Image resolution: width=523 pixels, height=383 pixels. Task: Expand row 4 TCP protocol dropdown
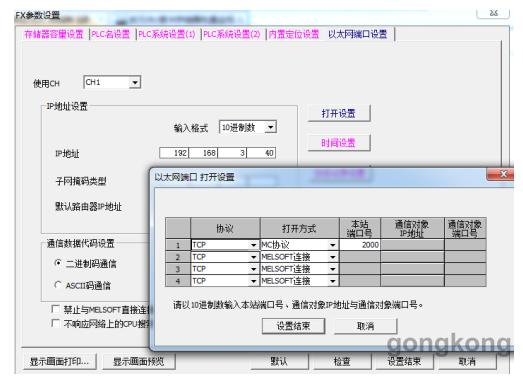pos(253,281)
